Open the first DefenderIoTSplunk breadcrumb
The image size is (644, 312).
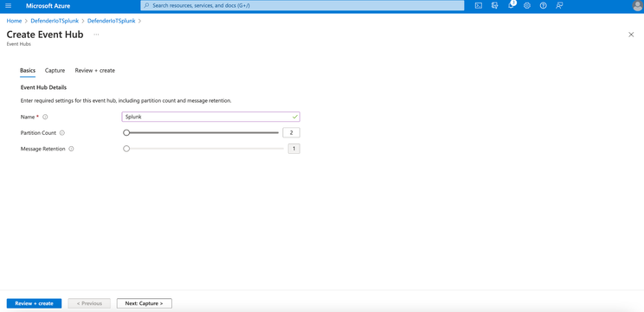55,21
